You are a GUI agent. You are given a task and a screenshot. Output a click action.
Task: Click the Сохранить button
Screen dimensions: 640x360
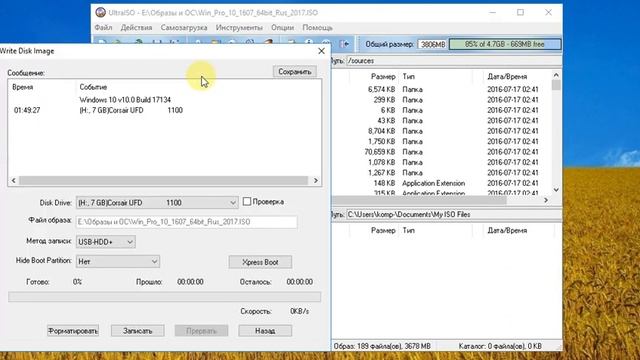click(x=295, y=72)
